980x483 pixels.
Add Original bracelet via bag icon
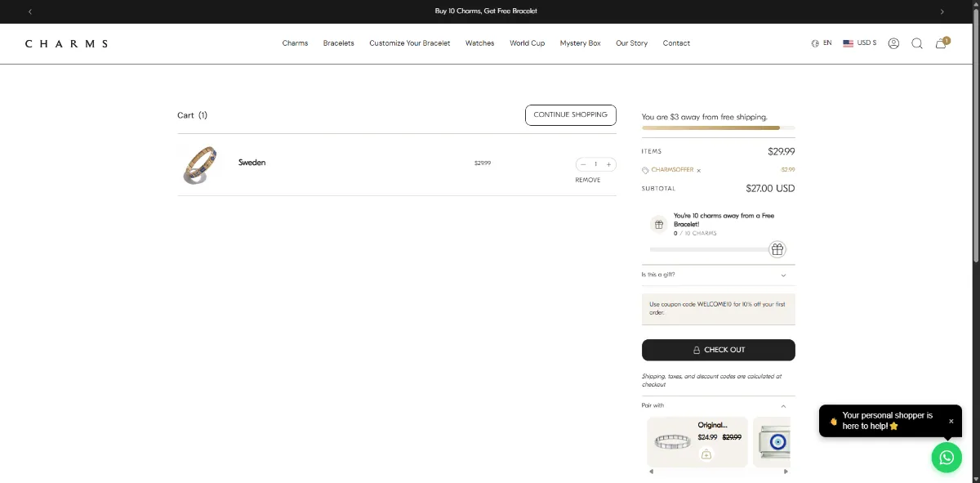pyautogui.click(x=706, y=454)
